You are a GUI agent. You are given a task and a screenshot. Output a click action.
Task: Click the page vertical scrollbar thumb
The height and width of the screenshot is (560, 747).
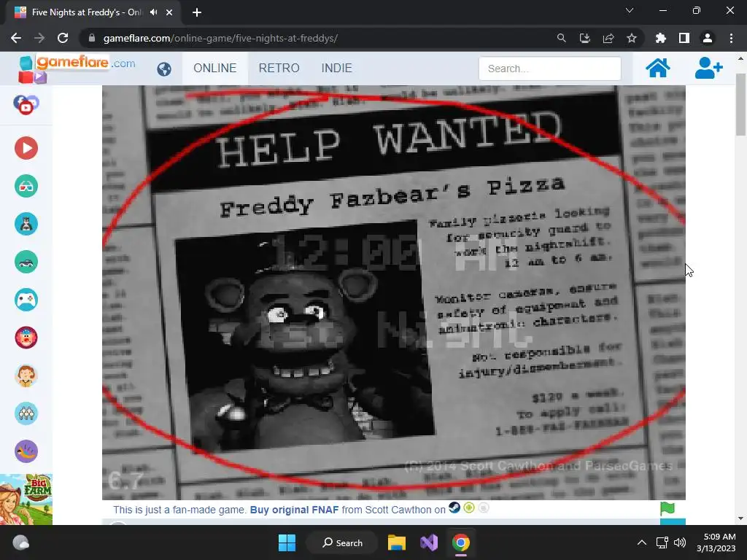pos(740,105)
